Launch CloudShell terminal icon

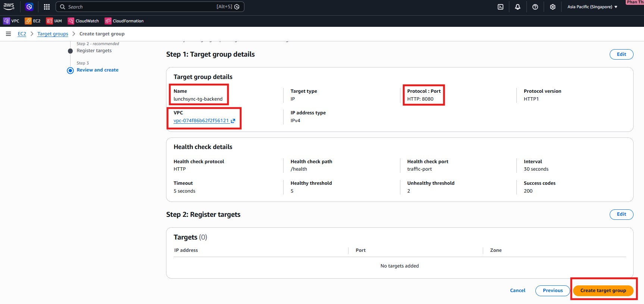[500, 7]
